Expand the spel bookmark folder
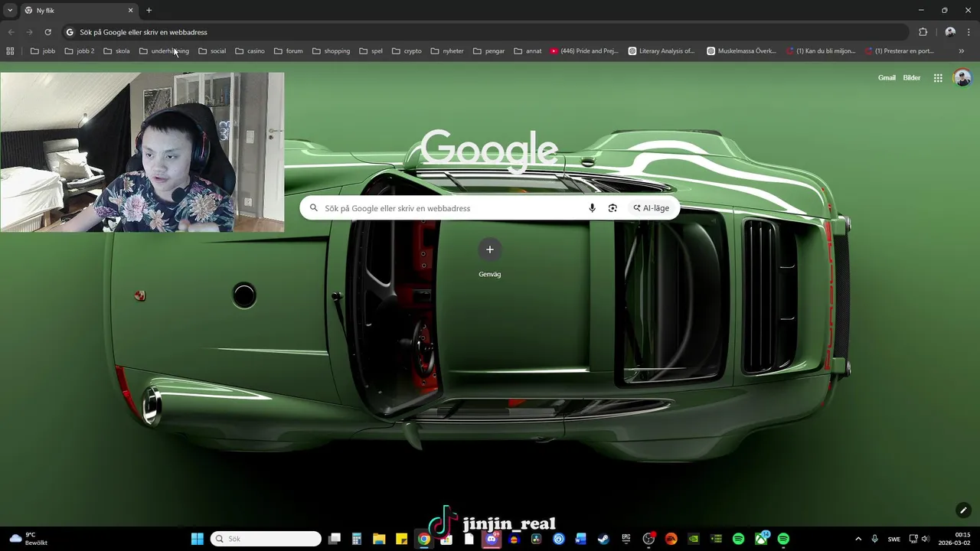Image resolution: width=980 pixels, height=551 pixels. click(371, 51)
